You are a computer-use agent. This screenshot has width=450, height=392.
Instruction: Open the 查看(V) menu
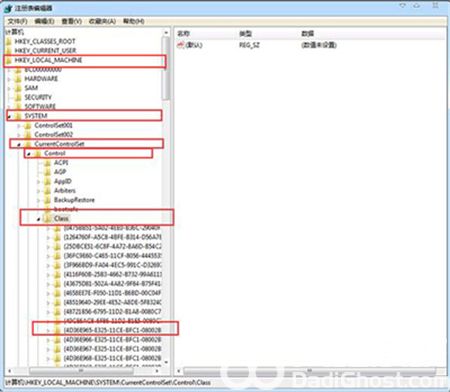coord(72,21)
